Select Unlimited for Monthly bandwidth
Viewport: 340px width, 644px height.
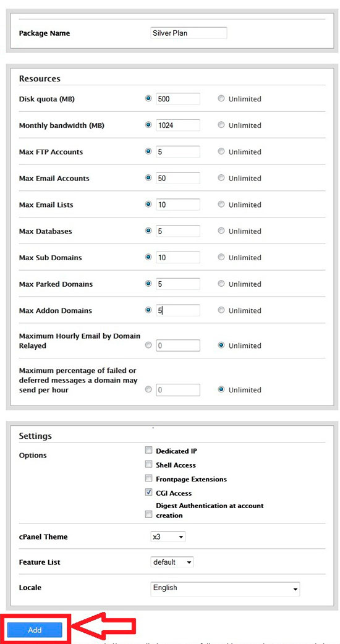[221, 125]
